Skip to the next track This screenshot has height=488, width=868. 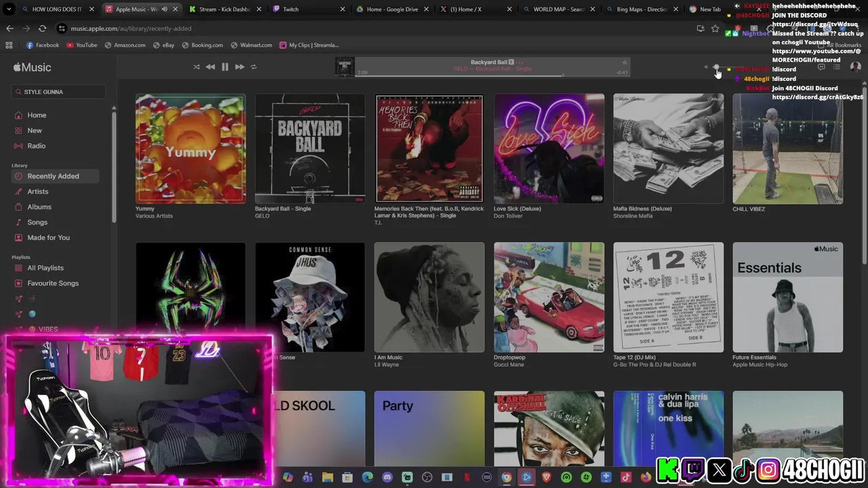pos(239,67)
